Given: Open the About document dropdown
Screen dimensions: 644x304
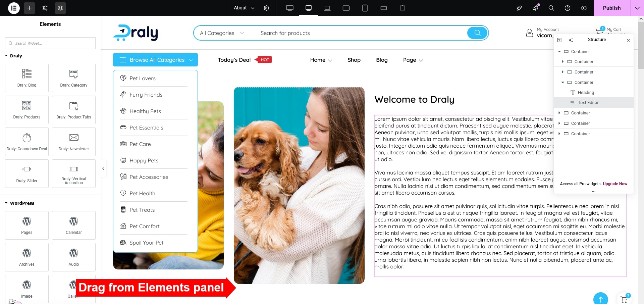Looking at the screenshot, I should tap(244, 8).
